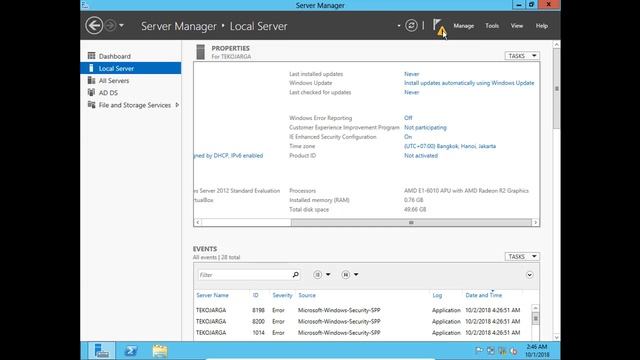640x360 pixels.
Task: Select the event row with ID 1014
Action: coord(362,333)
